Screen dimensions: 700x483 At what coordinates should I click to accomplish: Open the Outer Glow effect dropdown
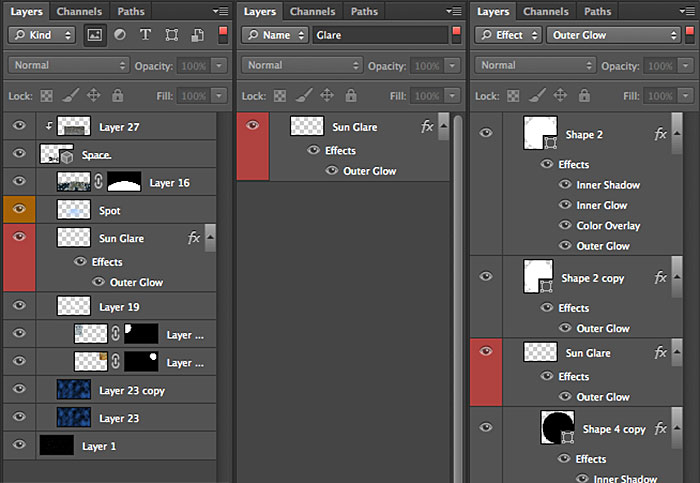[613, 35]
